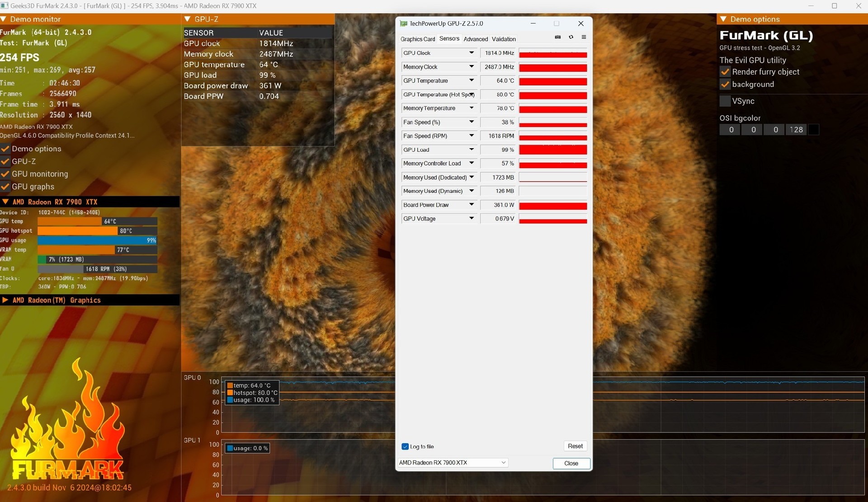
Task: Select the Sensors tab in GPU-Z
Action: click(x=449, y=39)
